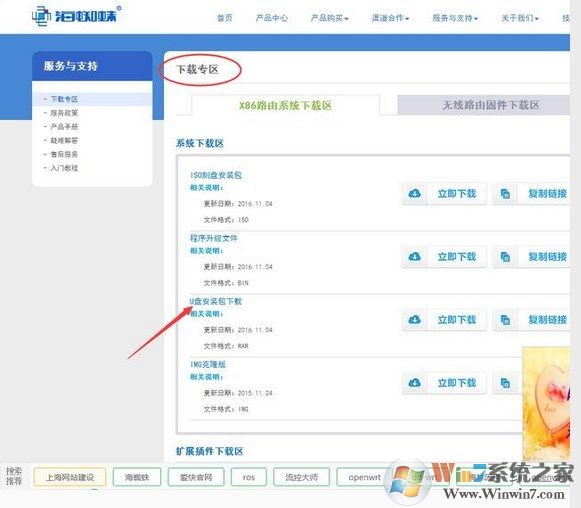Open 入门教程 in the sidebar
Viewport: 581px width, 508px height.
[x=64, y=168]
